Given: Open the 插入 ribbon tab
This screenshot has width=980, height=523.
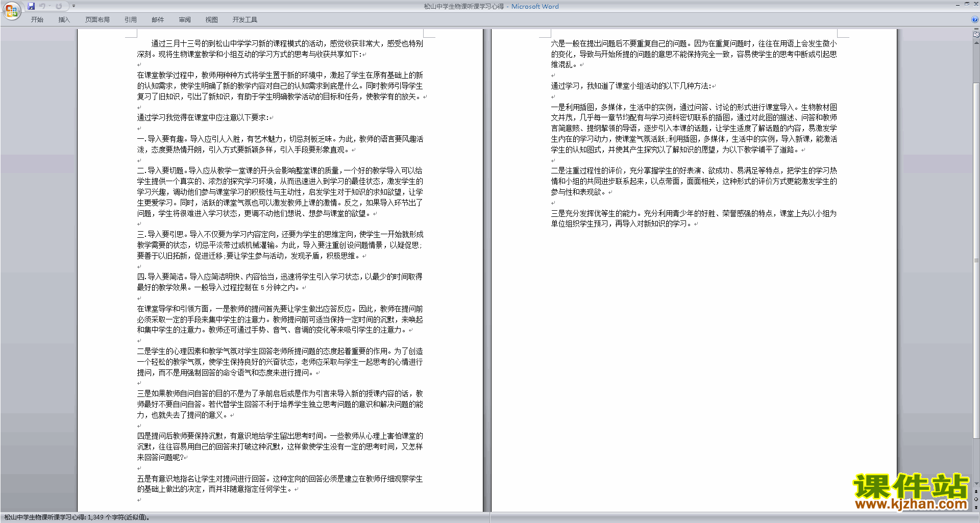Looking at the screenshot, I should tap(64, 19).
